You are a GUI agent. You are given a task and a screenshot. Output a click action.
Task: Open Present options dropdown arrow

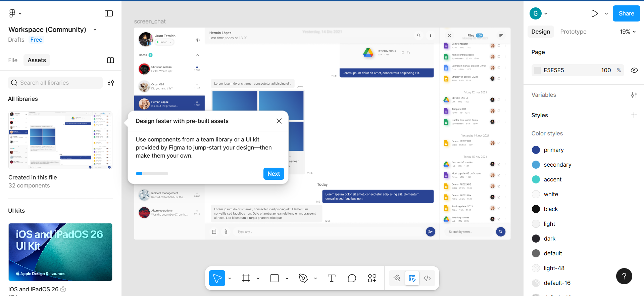click(606, 13)
